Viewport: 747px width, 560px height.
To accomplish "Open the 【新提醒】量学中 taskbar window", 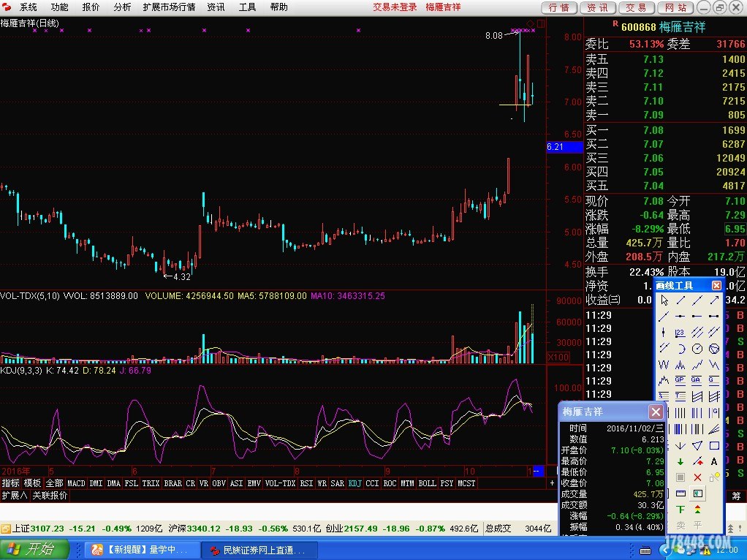I will tap(142, 550).
